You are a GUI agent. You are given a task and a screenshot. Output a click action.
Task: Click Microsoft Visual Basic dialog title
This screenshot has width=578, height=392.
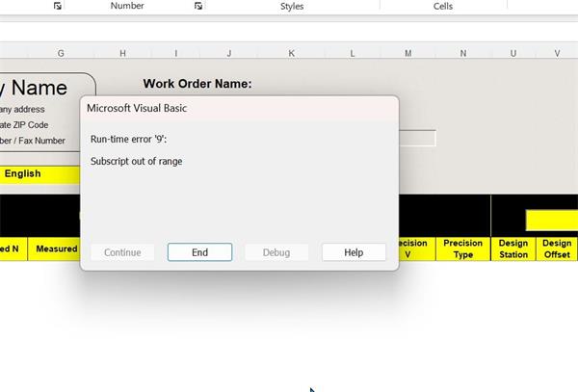pos(137,108)
